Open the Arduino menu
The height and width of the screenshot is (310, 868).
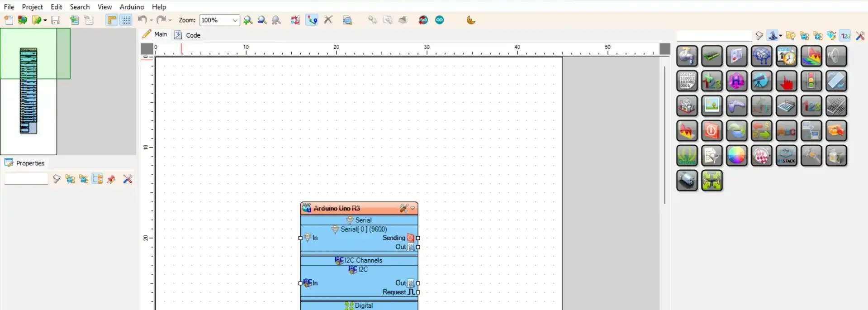[x=132, y=7]
